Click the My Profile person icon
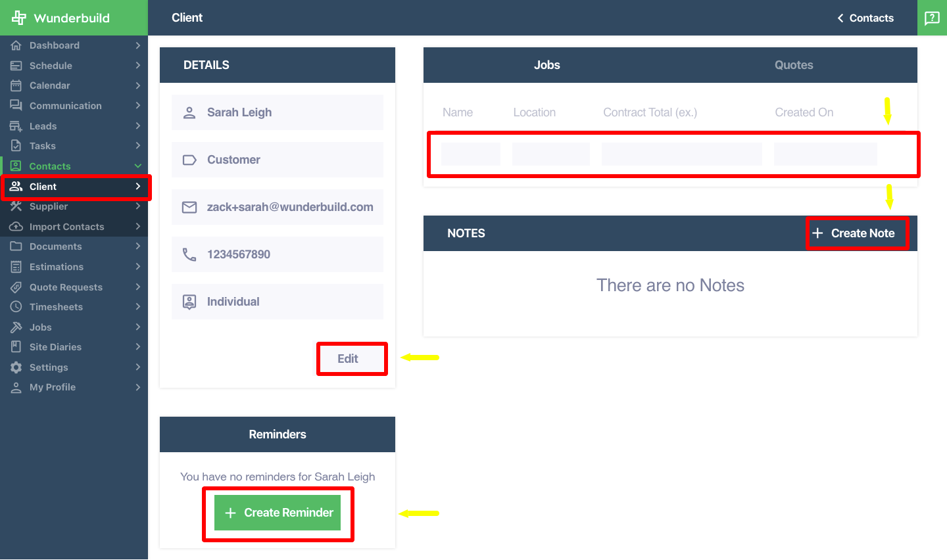This screenshot has width=947, height=560. (x=16, y=387)
